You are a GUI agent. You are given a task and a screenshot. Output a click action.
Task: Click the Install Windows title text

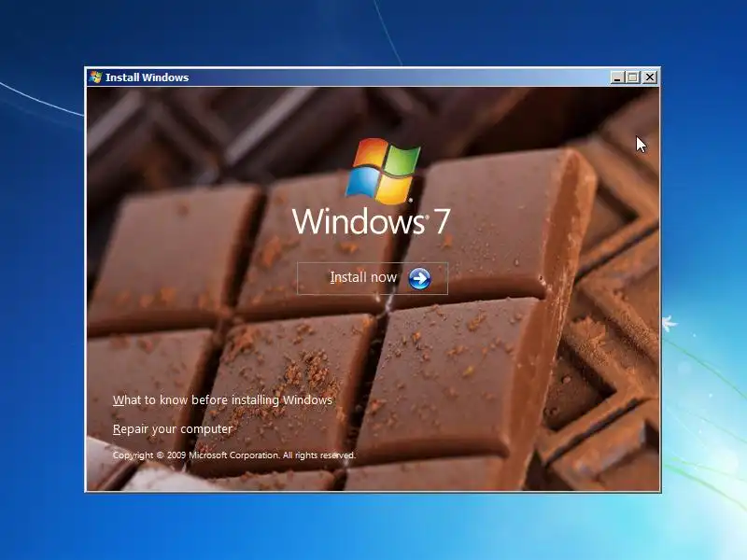point(148,77)
